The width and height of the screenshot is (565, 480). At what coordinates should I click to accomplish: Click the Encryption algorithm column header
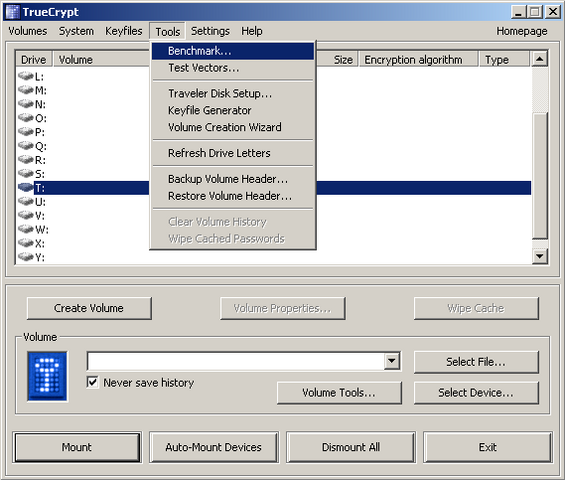[418, 59]
